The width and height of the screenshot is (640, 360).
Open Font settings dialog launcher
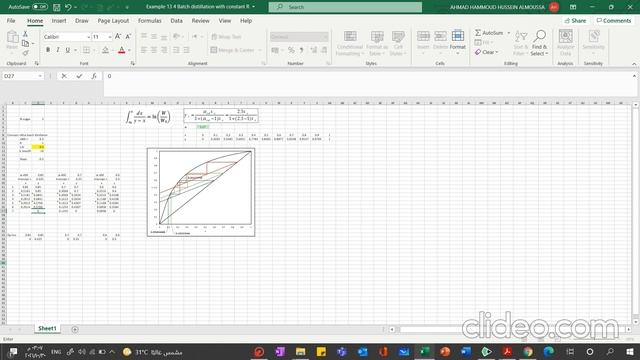click(133, 64)
